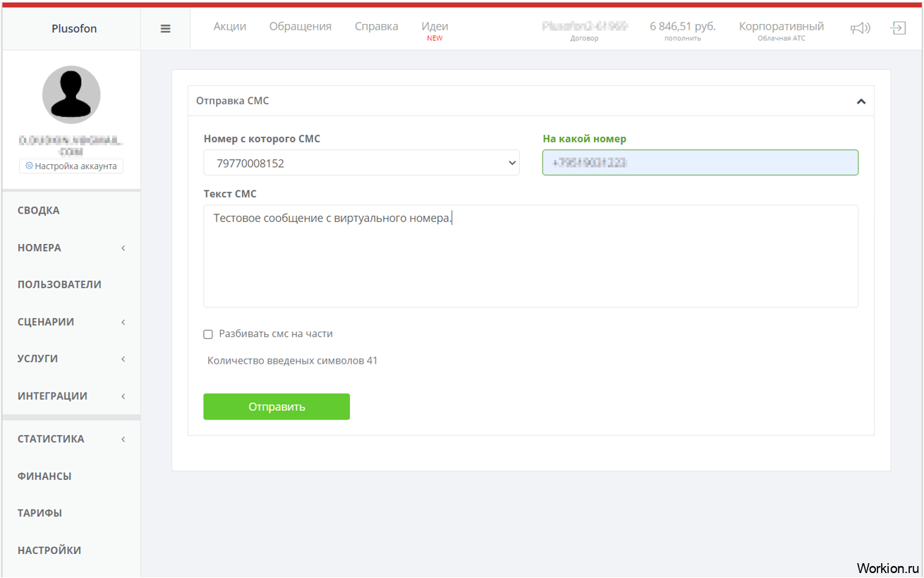Focus the На какой номер field
Viewport: 924px width, 578px height.
(700, 163)
